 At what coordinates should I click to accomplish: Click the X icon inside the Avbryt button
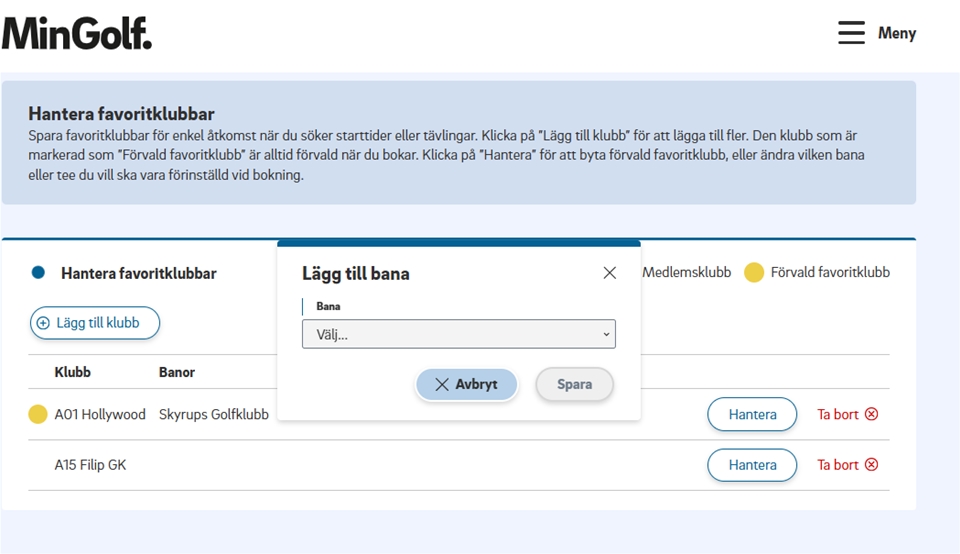pyautogui.click(x=442, y=384)
